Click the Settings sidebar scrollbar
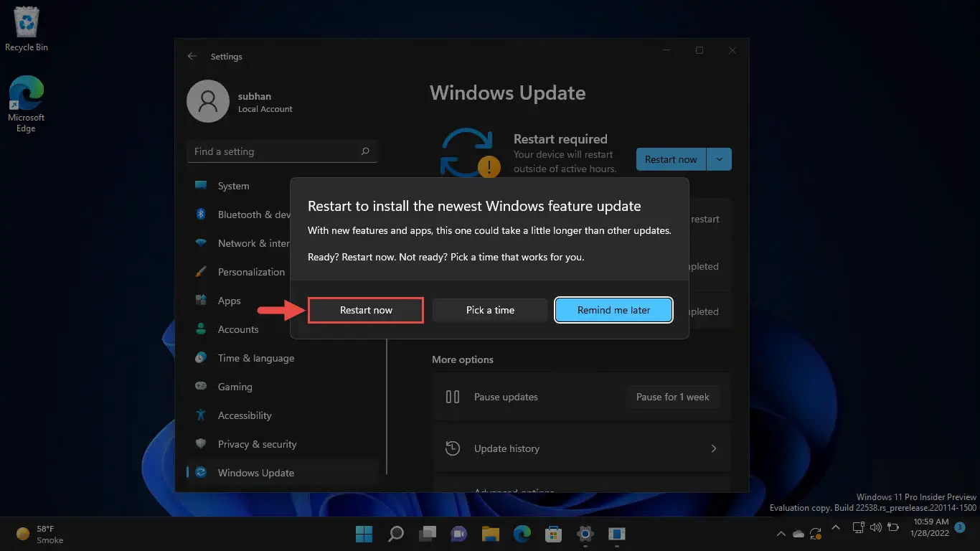This screenshot has width=980, height=551. (387, 405)
